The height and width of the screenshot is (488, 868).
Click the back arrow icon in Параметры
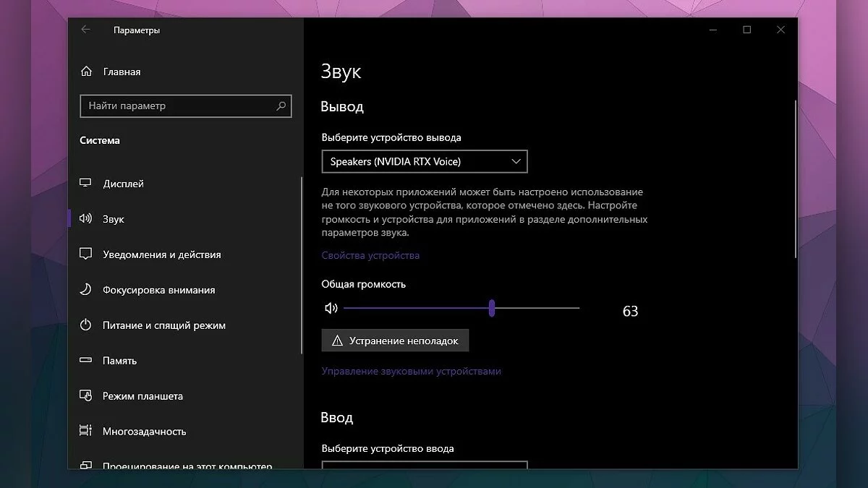[x=86, y=30]
